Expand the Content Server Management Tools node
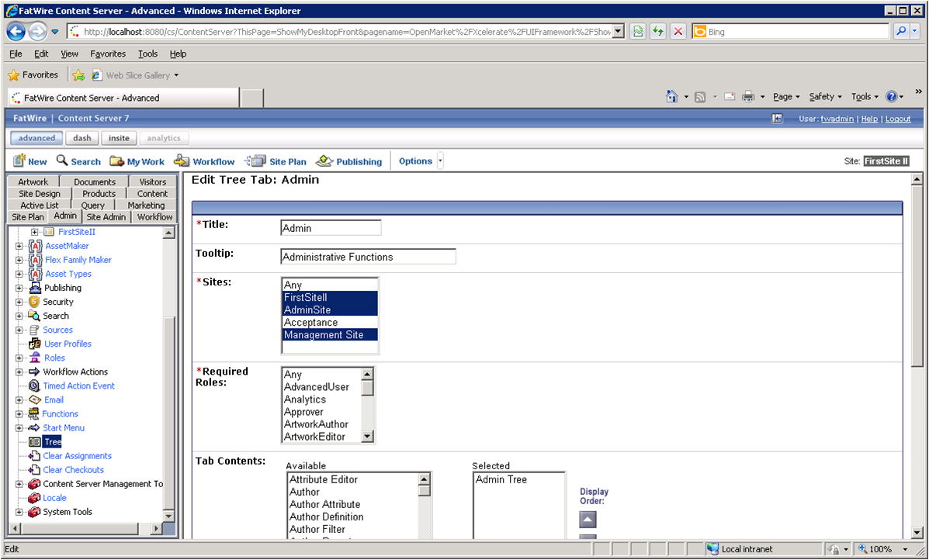929x560 pixels. pyautogui.click(x=19, y=484)
